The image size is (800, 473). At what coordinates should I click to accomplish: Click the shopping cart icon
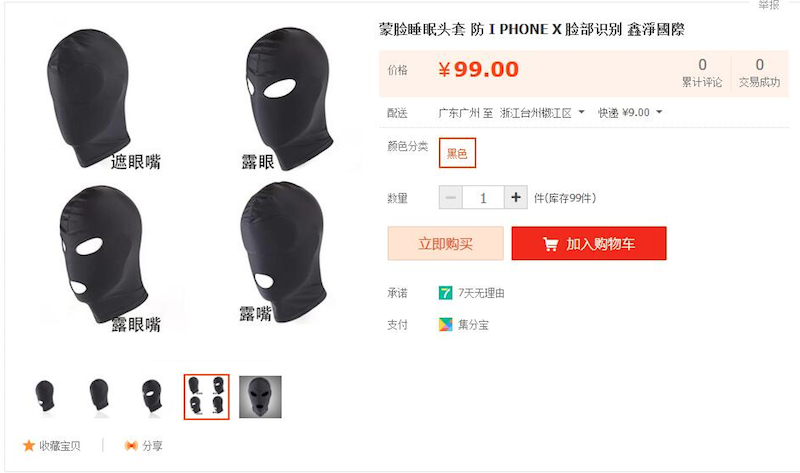pyautogui.click(x=550, y=244)
